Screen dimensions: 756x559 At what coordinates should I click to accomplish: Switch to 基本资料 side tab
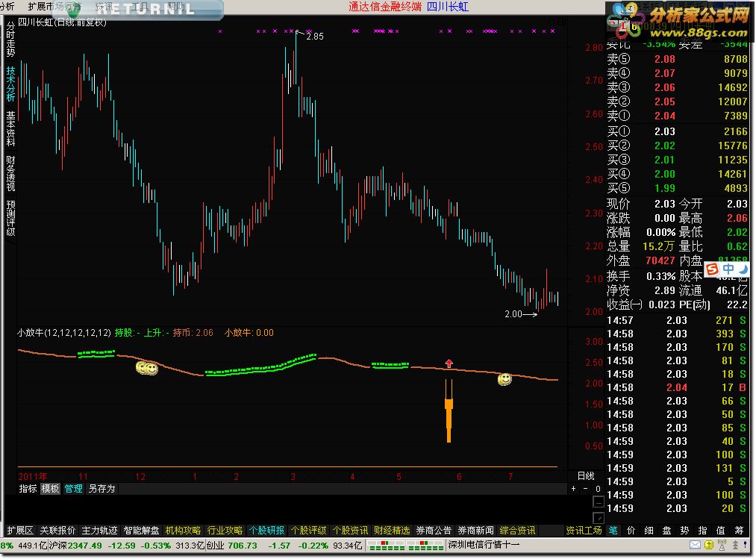coord(10,129)
